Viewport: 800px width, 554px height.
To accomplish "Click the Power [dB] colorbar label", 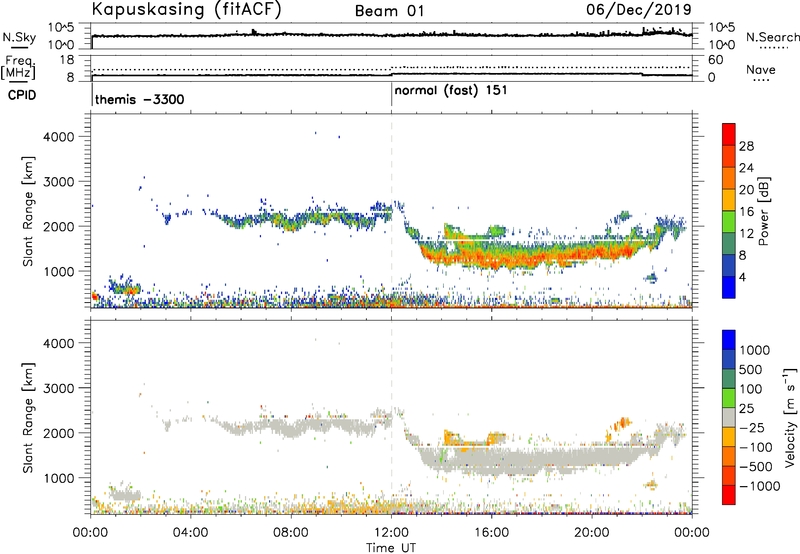I will tap(764, 211).
